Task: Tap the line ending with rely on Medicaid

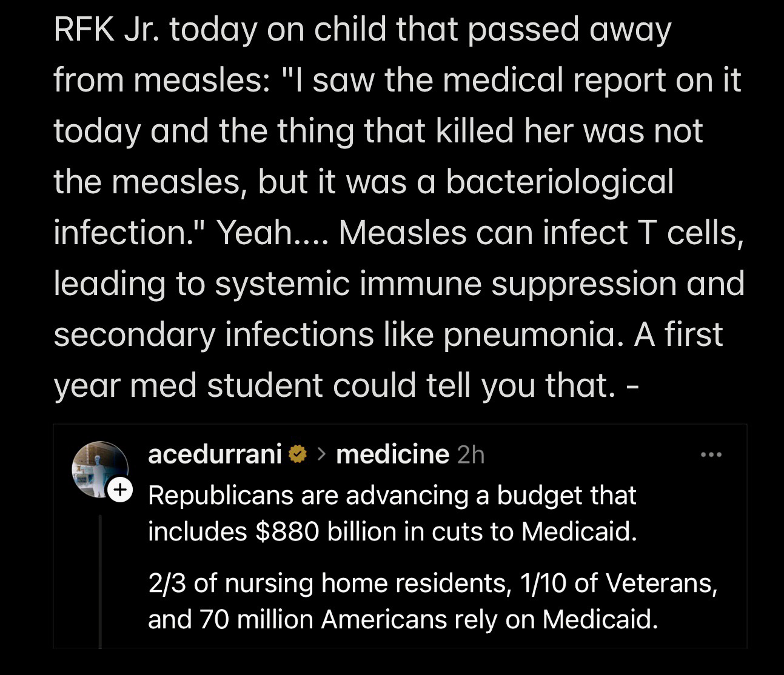Action: tap(403, 619)
